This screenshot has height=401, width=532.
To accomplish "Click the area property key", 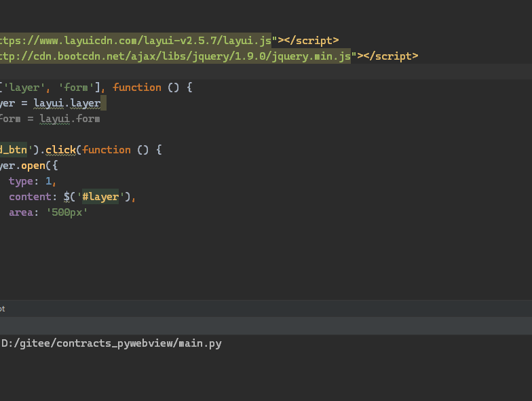I will (21, 212).
